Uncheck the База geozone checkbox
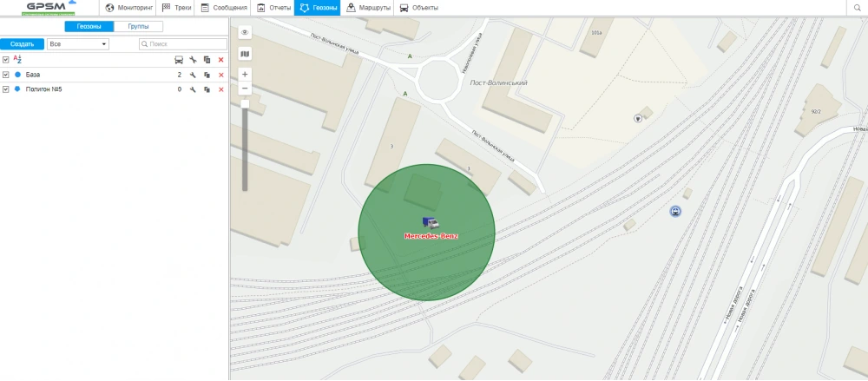The width and height of the screenshot is (868, 381). click(x=6, y=76)
